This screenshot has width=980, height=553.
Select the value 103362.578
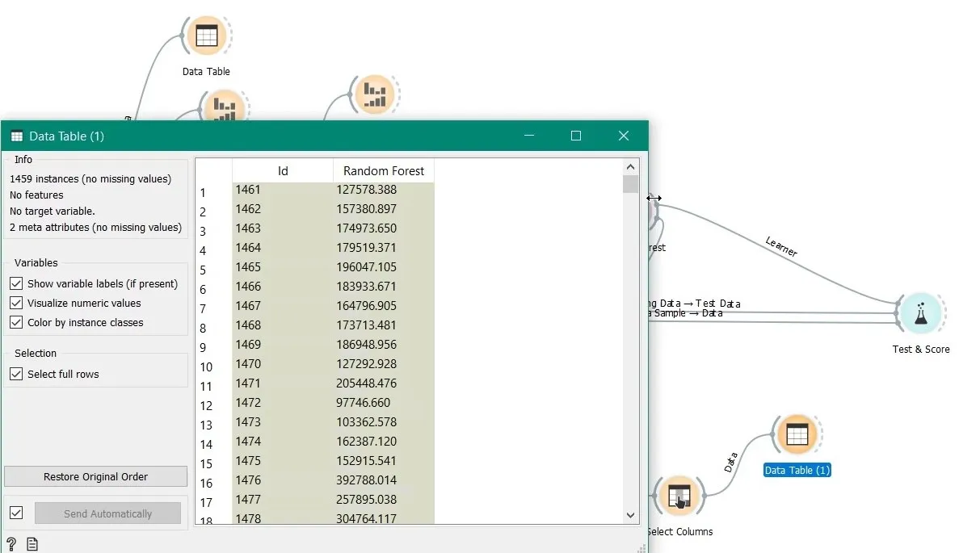pos(384,422)
